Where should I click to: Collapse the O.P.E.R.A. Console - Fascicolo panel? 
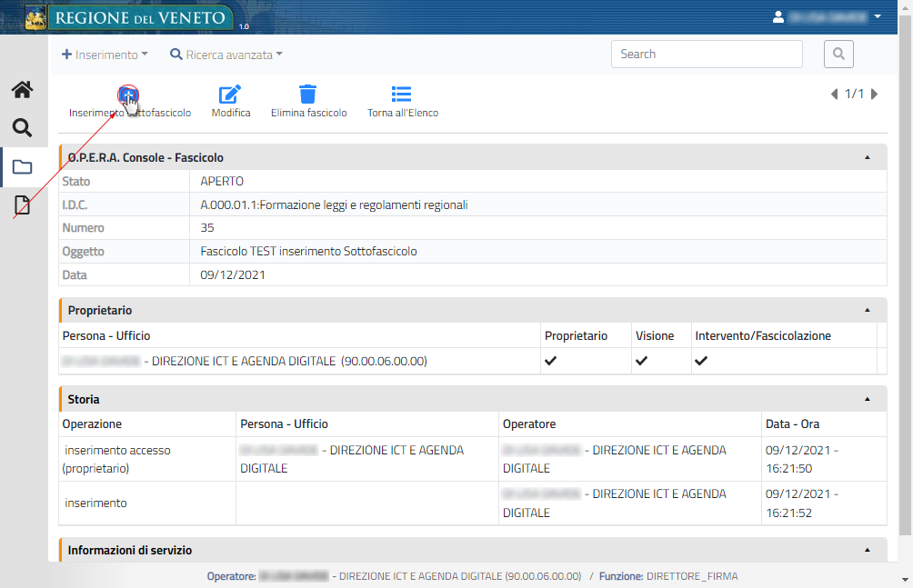coord(867,157)
